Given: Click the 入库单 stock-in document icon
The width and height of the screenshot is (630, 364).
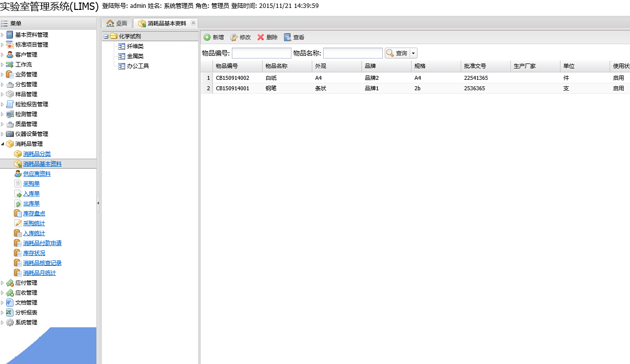Looking at the screenshot, I should tap(18, 193).
